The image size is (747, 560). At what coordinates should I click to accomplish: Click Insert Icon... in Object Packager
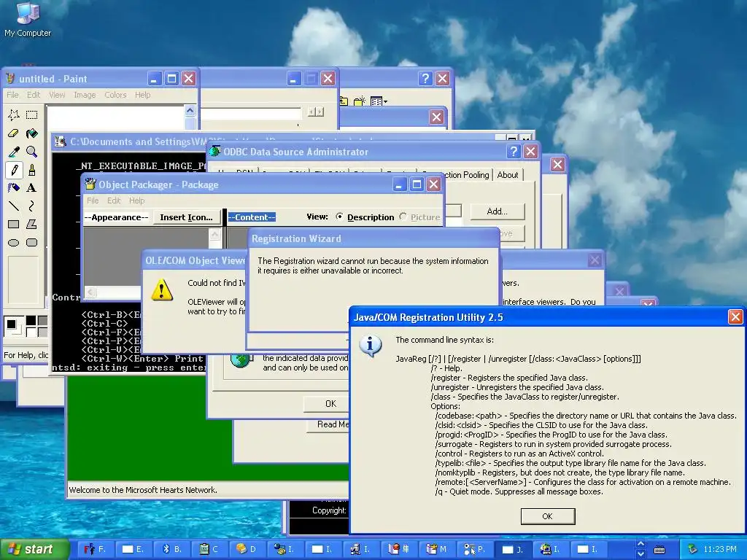click(x=186, y=217)
